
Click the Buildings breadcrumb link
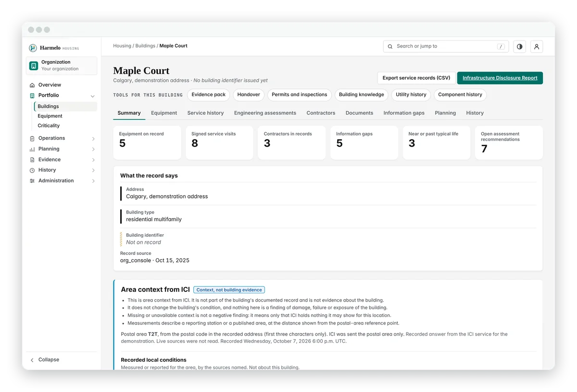[x=145, y=46]
